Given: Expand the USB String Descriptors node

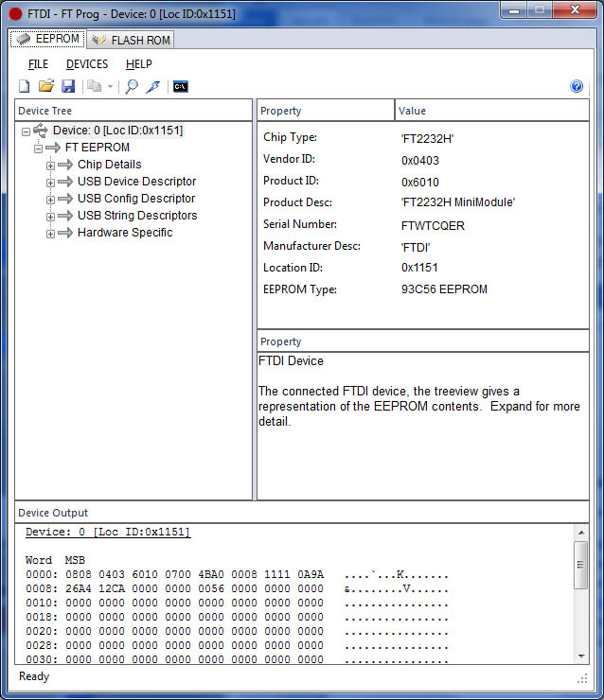Looking at the screenshot, I should pyautogui.click(x=50, y=217).
